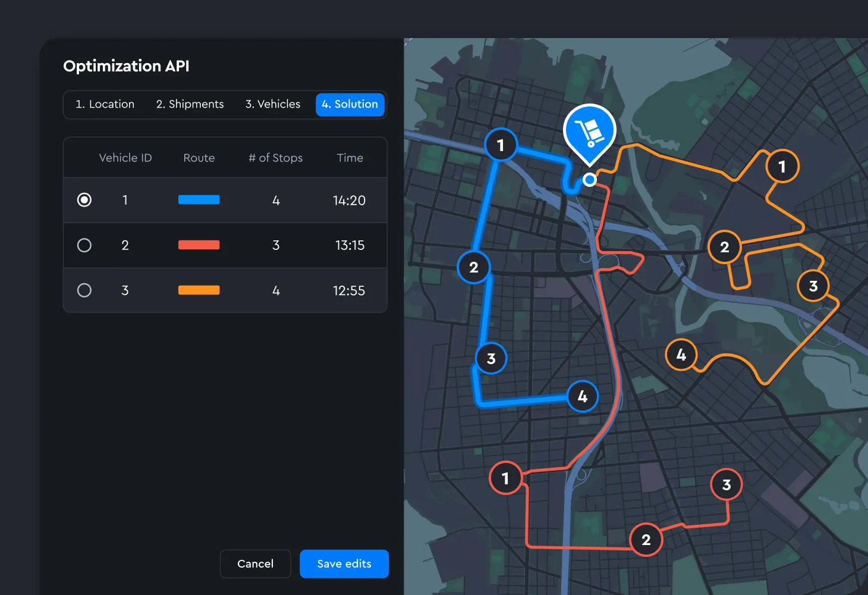Select stop 1 marker on the blue route

coord(501,145)
